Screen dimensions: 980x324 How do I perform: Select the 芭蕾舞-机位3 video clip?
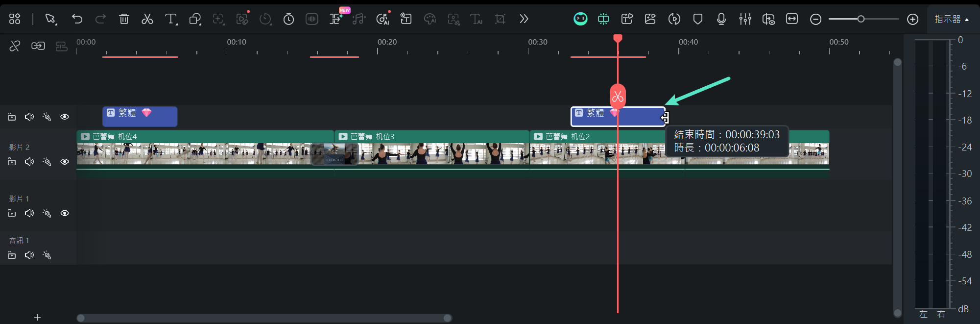pos(431,152)
